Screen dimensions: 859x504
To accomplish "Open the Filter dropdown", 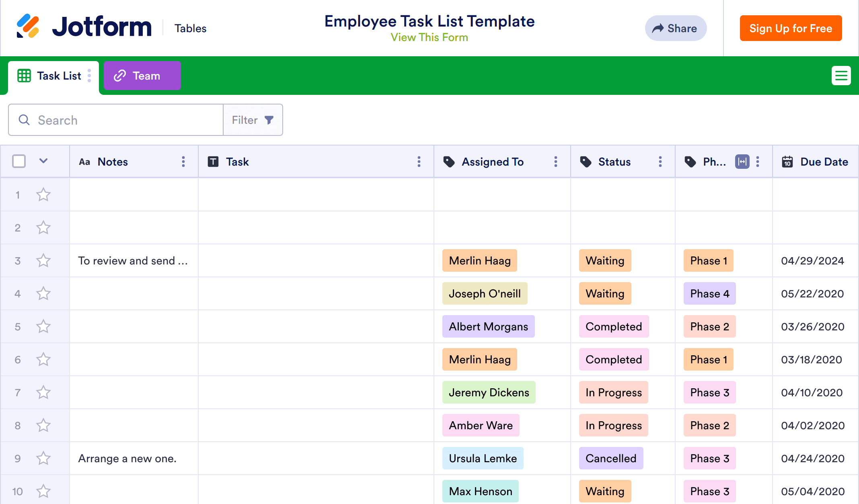I will point(253,120).
